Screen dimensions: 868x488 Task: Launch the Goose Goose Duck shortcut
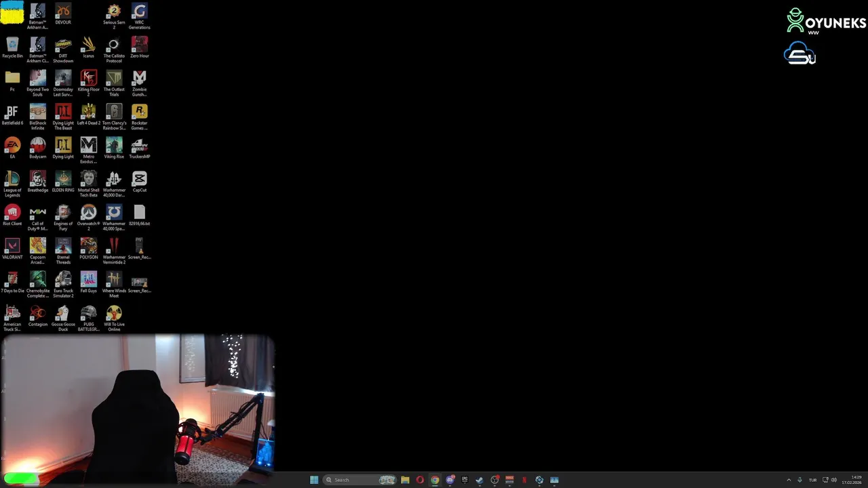coord(63,318)
